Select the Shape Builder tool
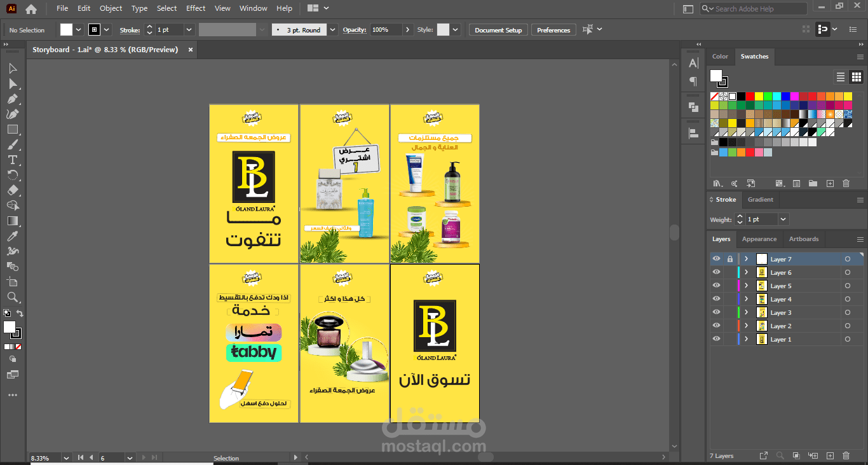The image size is (868, 465). click(x=13, y=205)
